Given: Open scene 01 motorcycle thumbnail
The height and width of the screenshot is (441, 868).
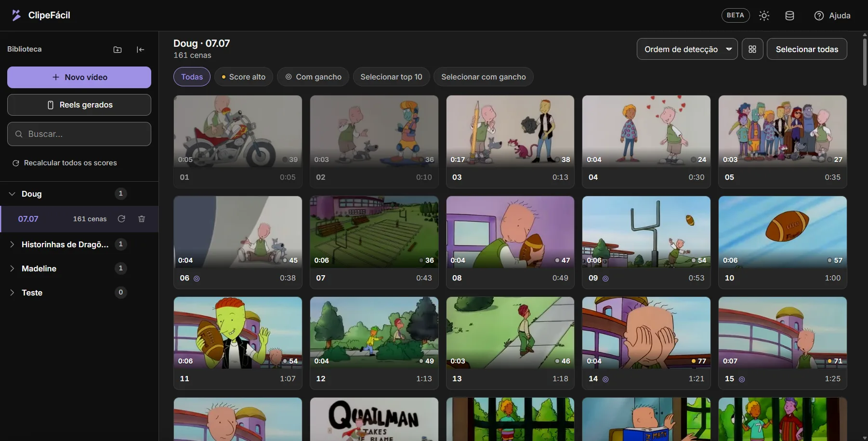Looking at the screenshot, I should tap(238, 131).
